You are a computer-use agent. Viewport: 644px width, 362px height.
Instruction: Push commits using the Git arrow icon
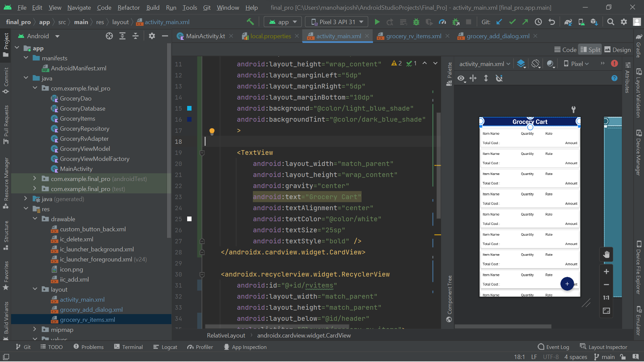pos(525,21)
